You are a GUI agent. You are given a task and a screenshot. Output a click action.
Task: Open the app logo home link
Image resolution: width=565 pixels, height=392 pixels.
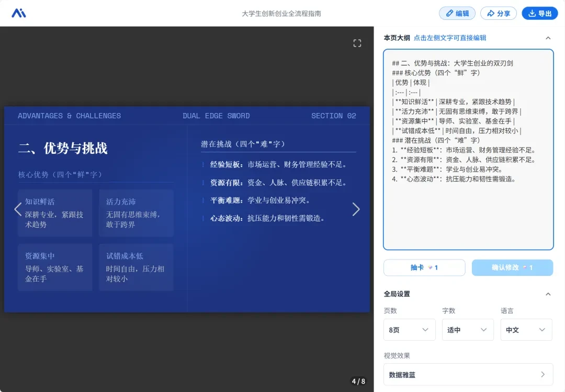click(19, 13)
